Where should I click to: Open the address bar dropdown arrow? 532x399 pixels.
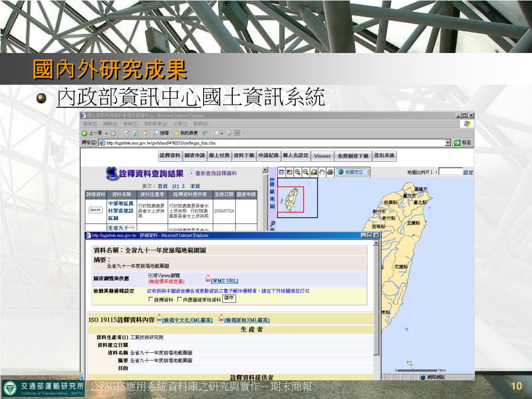coord(448,143)
